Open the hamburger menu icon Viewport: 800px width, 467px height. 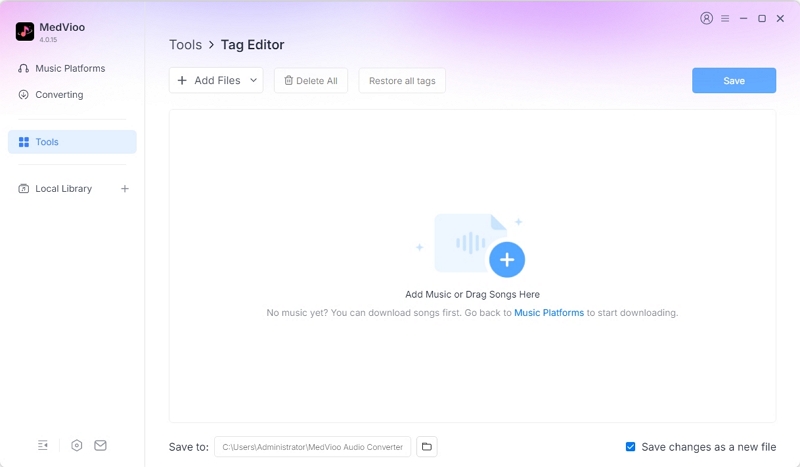tap(725, 18)
